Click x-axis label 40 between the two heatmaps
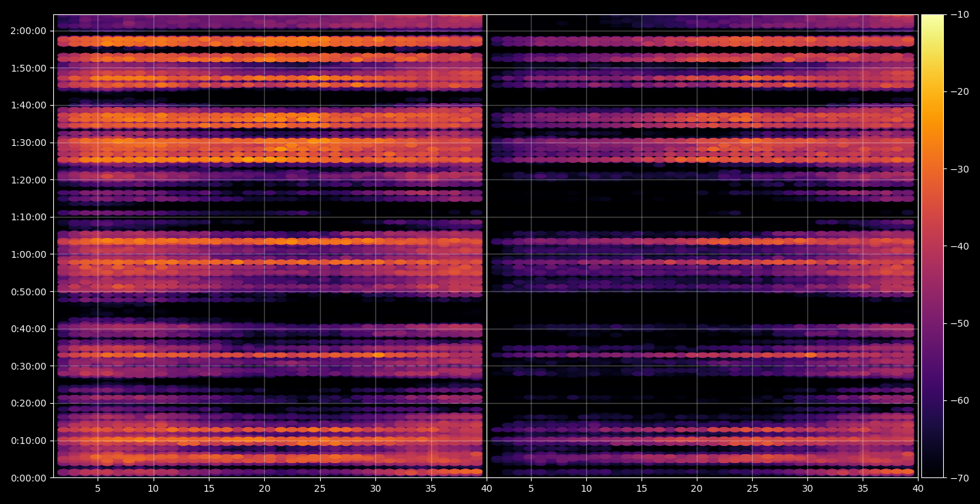Image resolution: width=980 pixels, height=504 pixels. coord(487,488)
